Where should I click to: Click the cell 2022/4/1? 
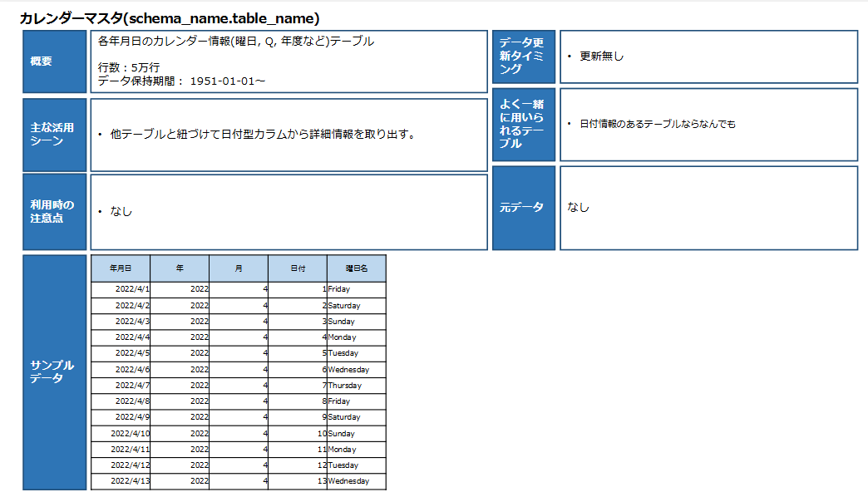coord(121,289)
